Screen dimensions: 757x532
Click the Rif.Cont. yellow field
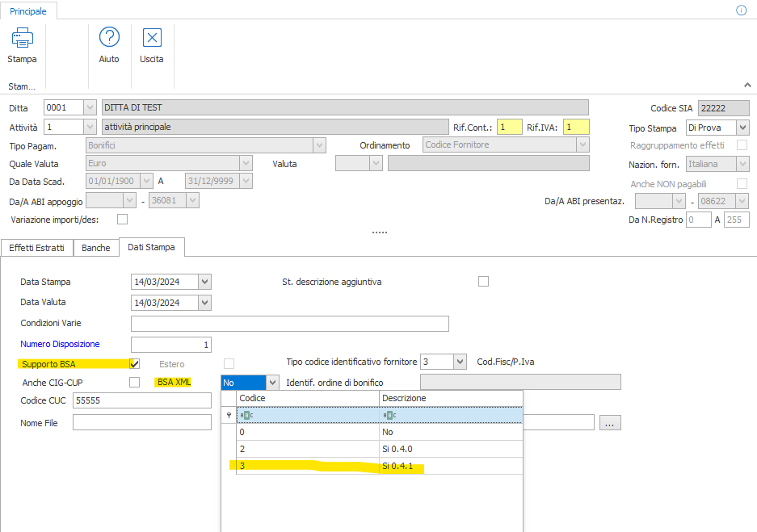coord(509,127)
